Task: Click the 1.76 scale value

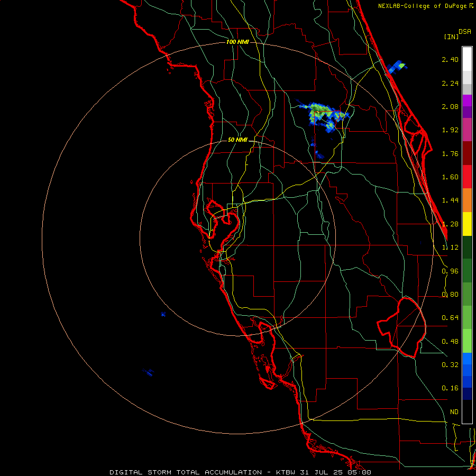Action: pyautogui.click(x=450, y=153)
